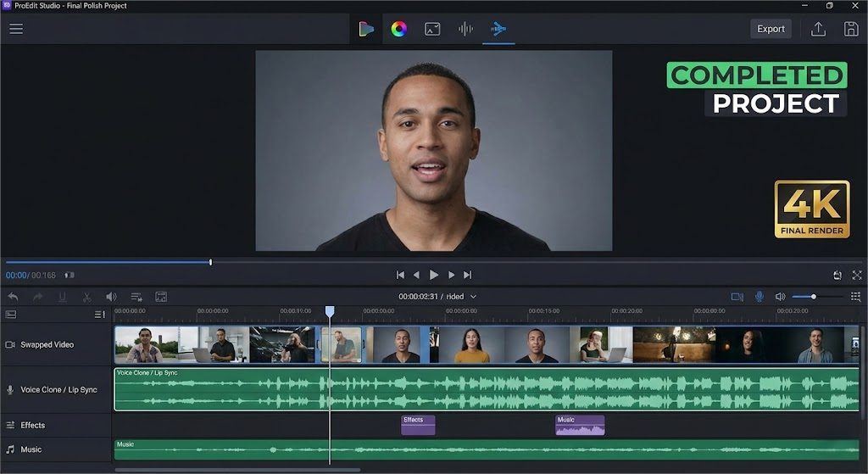Screen dimensions: 868x474
Task: Toggle the microphone recording button
Action: 759,297
